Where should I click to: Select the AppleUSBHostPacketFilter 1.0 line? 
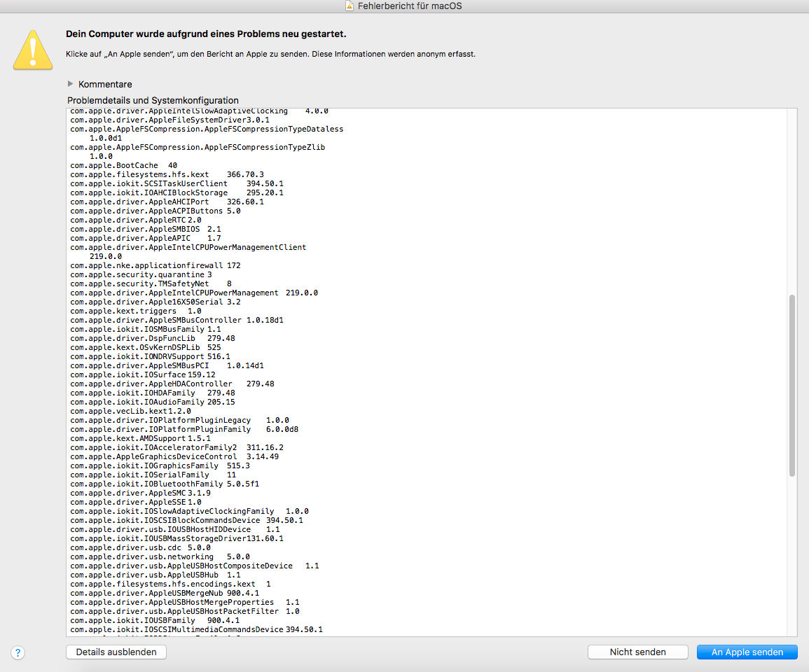pos(185,612)
